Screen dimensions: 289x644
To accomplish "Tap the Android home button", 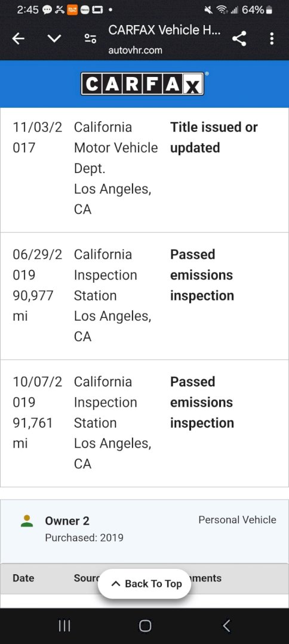I will (144, 626).
